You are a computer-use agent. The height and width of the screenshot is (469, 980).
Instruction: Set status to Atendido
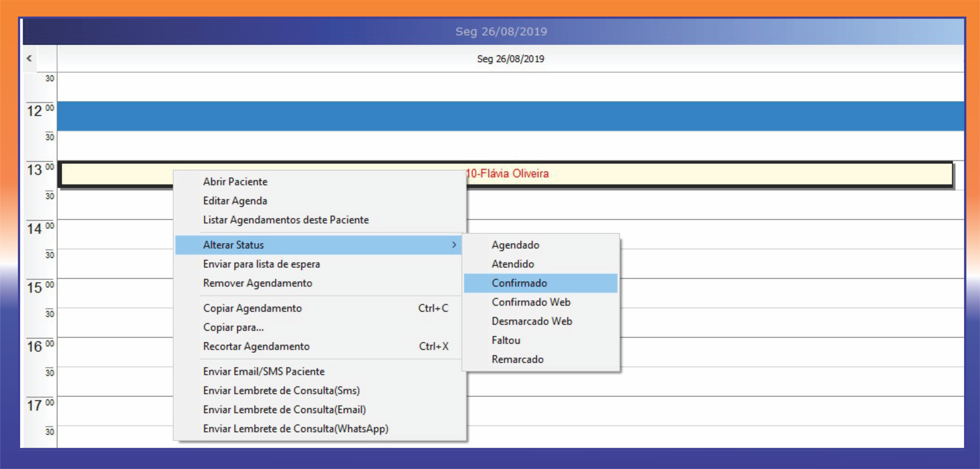pos(512,263)
